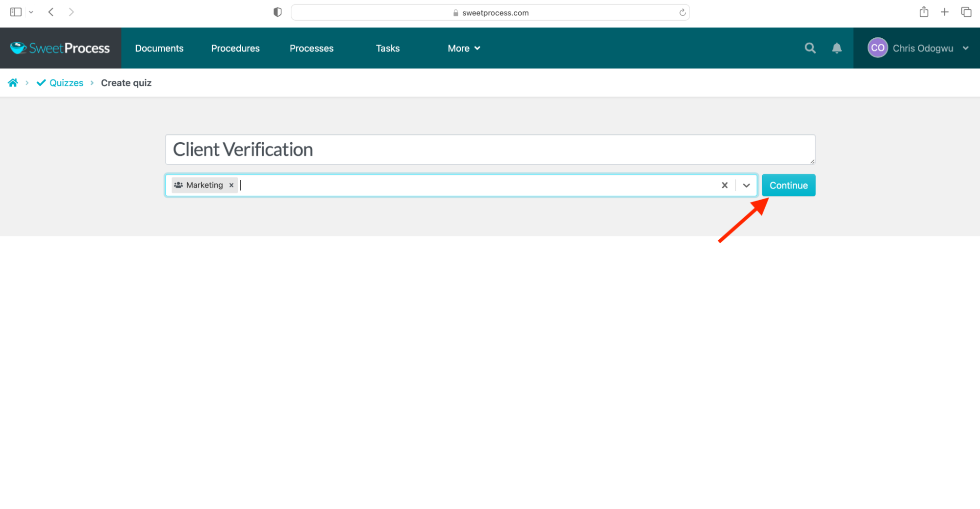Viewport: 980px width, 509px height.
Task: Go back in browser history
Action: tap(51, 12)
